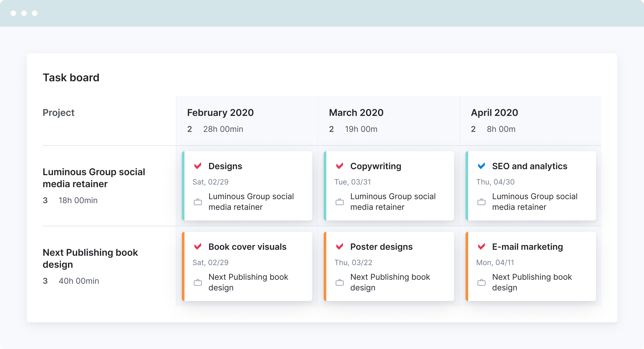Click the Project column header
The height and width of the screenshot is (349, 644).
[x=59, y=113]
